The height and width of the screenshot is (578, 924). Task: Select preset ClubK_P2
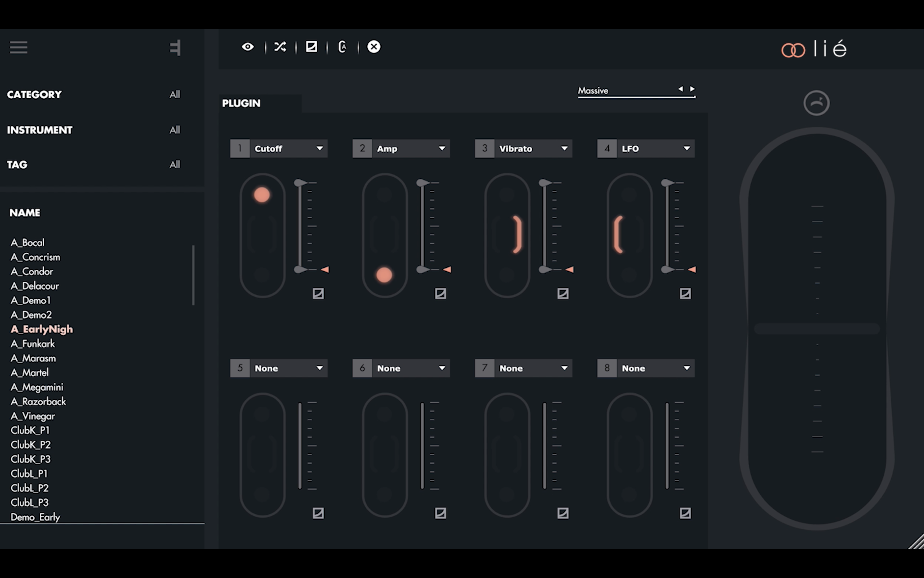pyautogui.click(x=30, y=445)
